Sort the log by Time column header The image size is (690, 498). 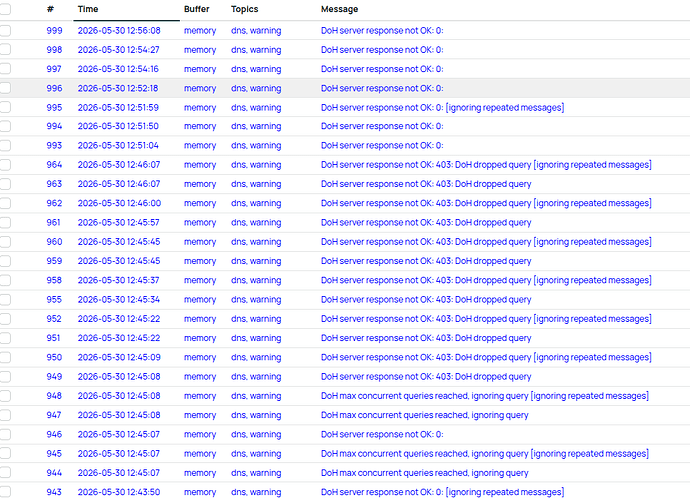[88, 9]
